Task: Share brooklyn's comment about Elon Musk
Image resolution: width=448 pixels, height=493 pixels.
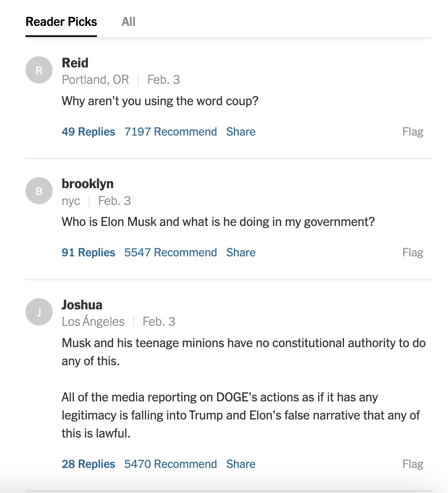Action: 241,253
